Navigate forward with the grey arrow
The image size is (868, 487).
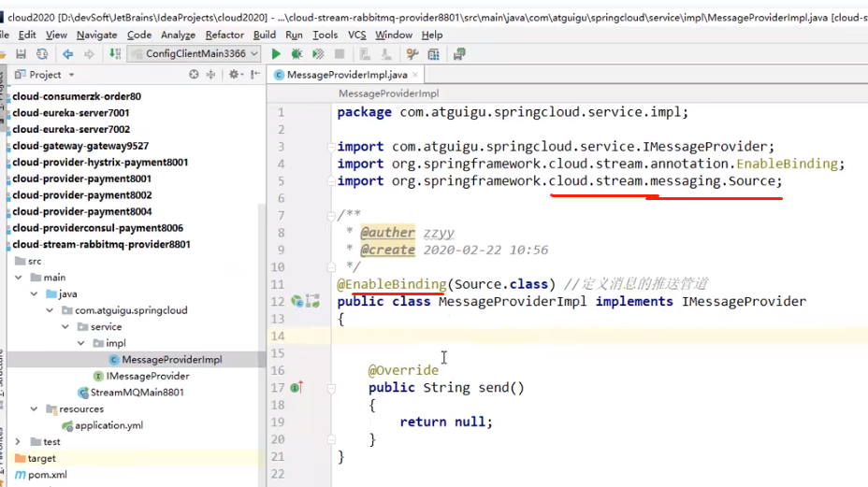click(x=89, y=53)
